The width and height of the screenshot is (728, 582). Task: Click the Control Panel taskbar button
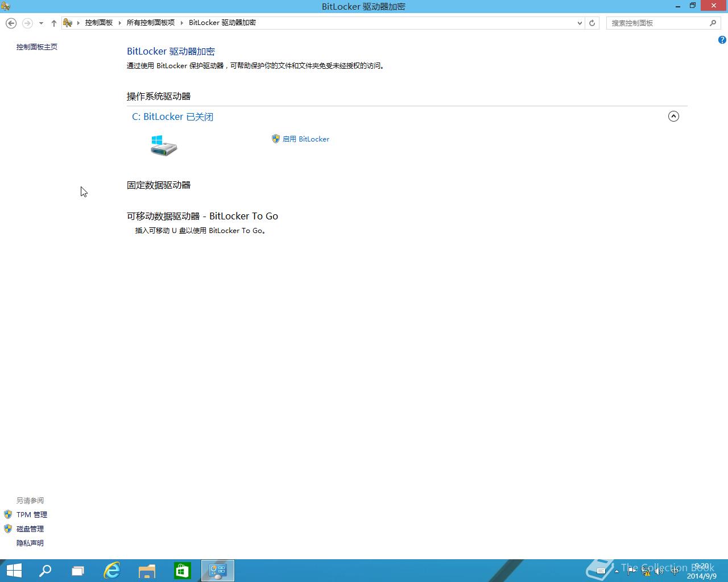point(218,571)
